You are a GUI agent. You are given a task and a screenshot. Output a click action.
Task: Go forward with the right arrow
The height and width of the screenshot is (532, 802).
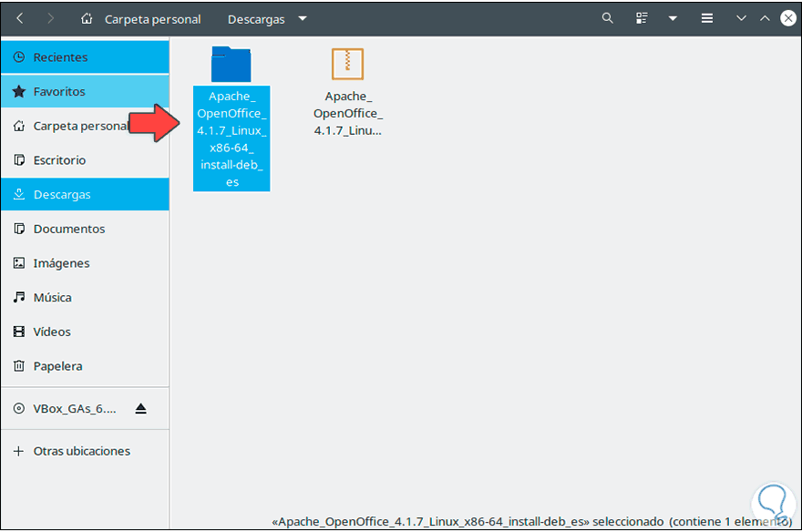[x=50, y=19]
